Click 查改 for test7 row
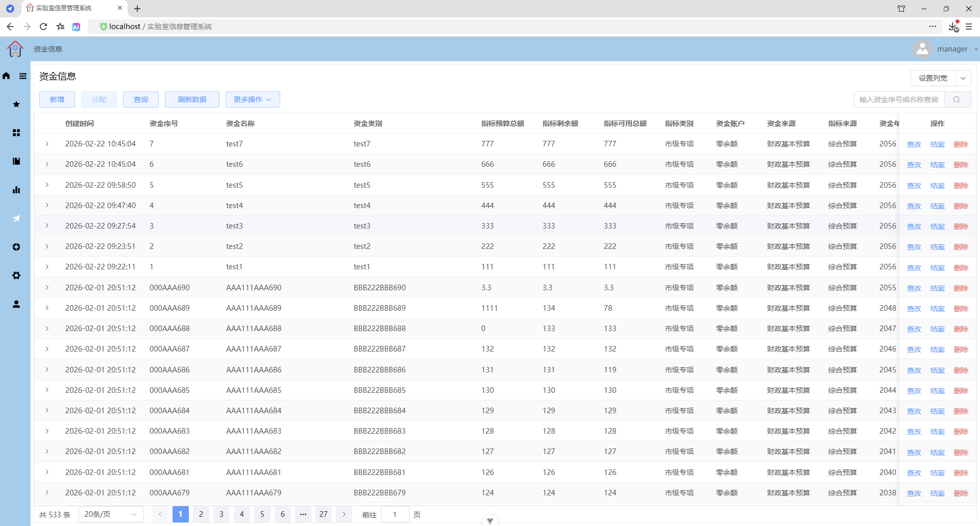The height and width of the screenshot is (526, 980). 914,144
